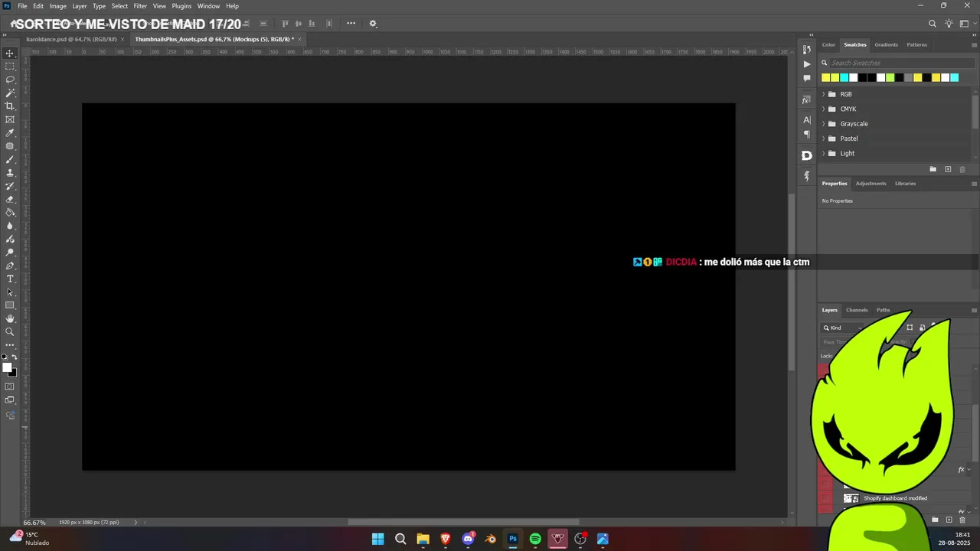Switch to the Channels tab
Image resolution: width=980 pixels, height=551 pixels.
coord(857,310)
